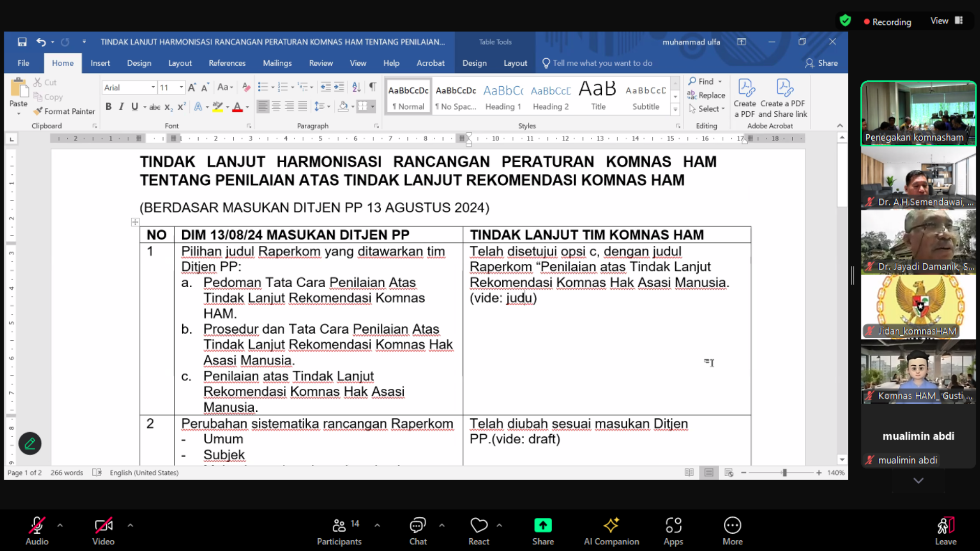
Task: Undo the last action in Word
Action: [41, 42]
